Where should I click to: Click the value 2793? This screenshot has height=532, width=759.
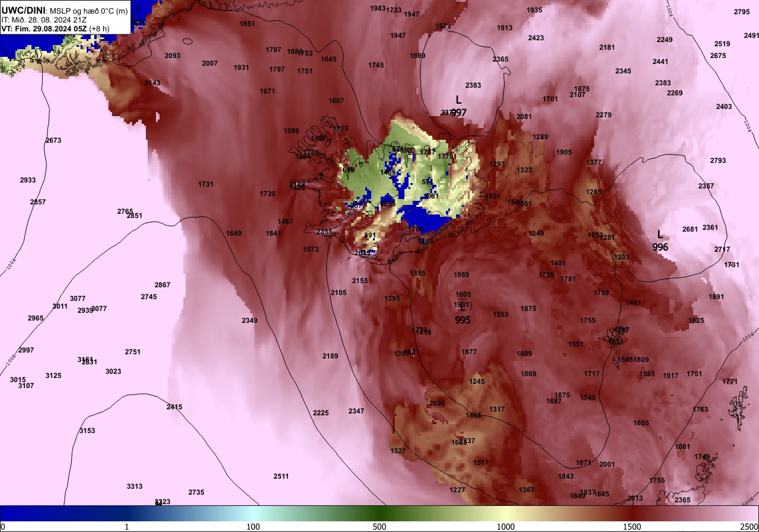point(718,161)
